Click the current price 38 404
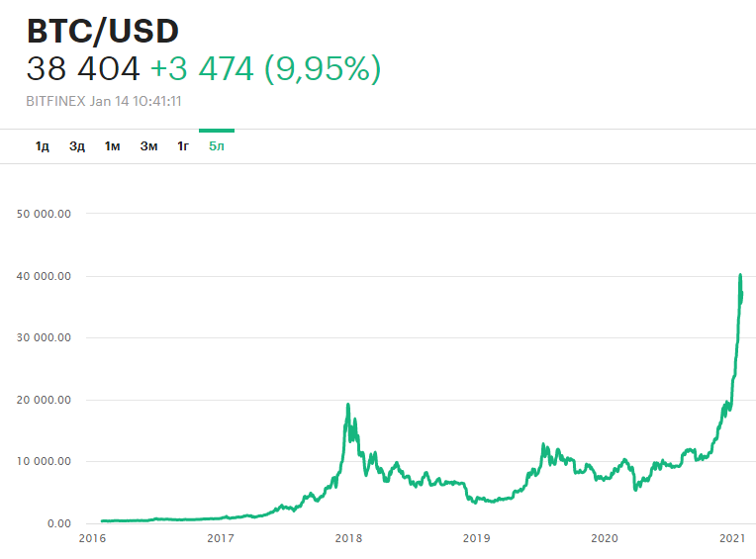The image size is (756, 559). click(83, 69)
